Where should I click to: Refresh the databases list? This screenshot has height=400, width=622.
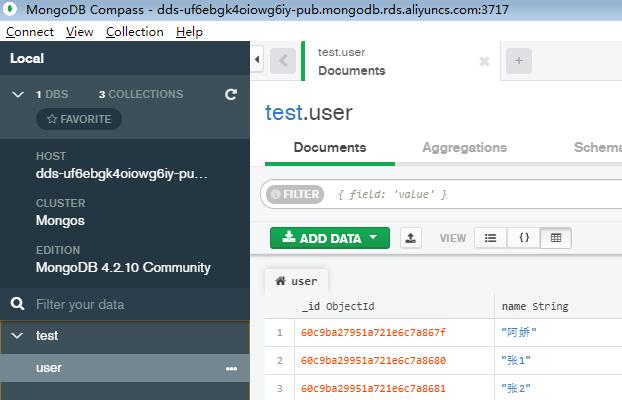click(231, 94)
